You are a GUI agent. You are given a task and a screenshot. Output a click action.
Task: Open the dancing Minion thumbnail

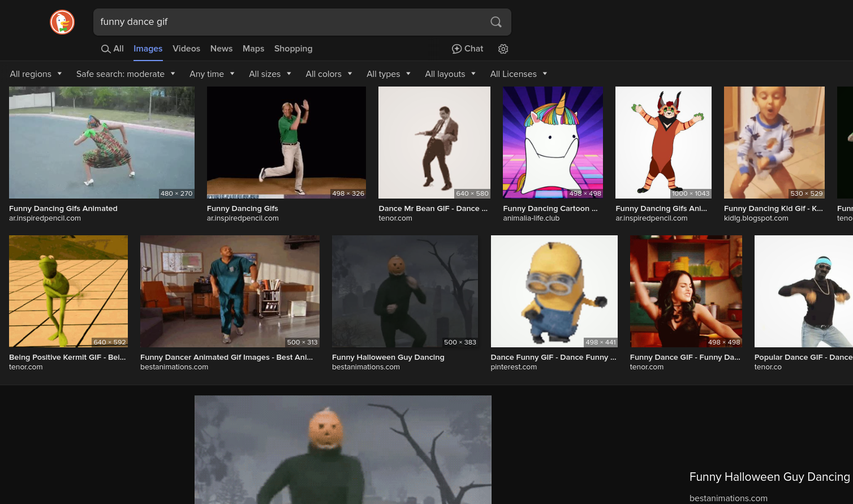554,291
